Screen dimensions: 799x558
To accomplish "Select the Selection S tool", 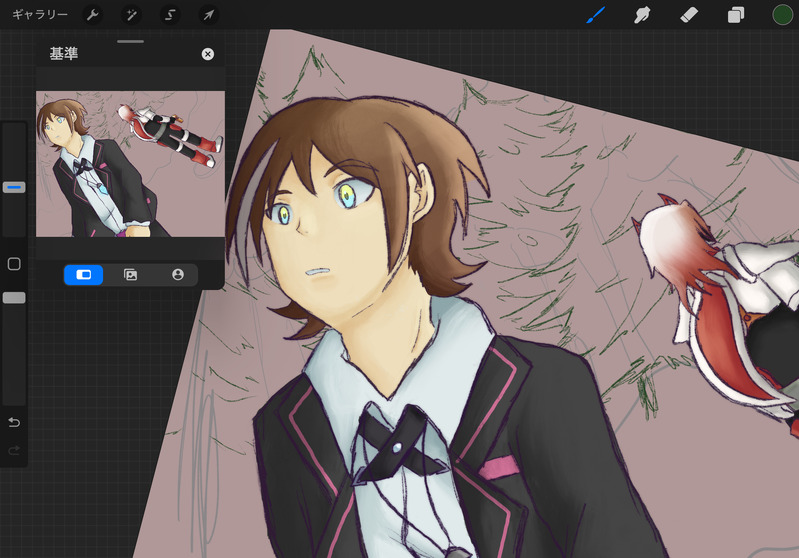I will tap(170, 15).
